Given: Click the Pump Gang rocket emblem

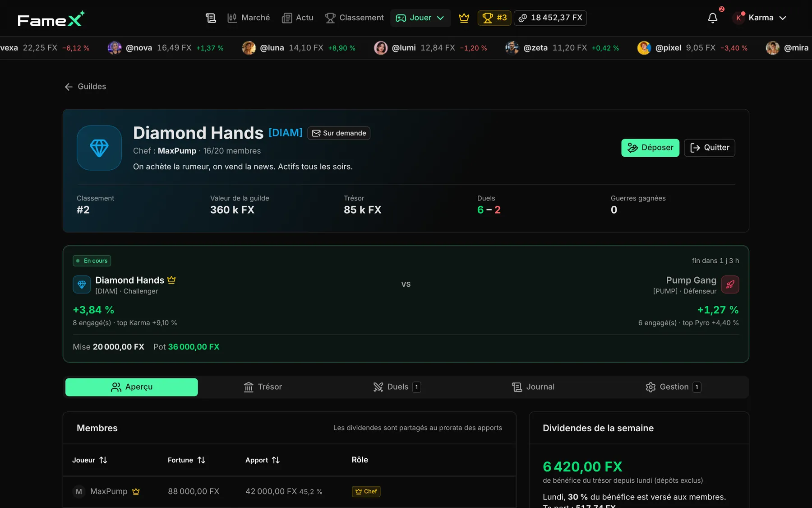Looking at the screenshot, I should coord(730,284).
